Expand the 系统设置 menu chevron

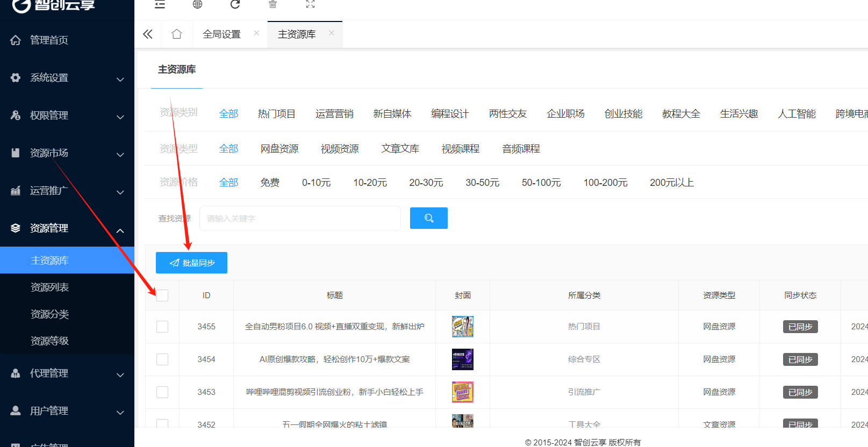[120, 79]
